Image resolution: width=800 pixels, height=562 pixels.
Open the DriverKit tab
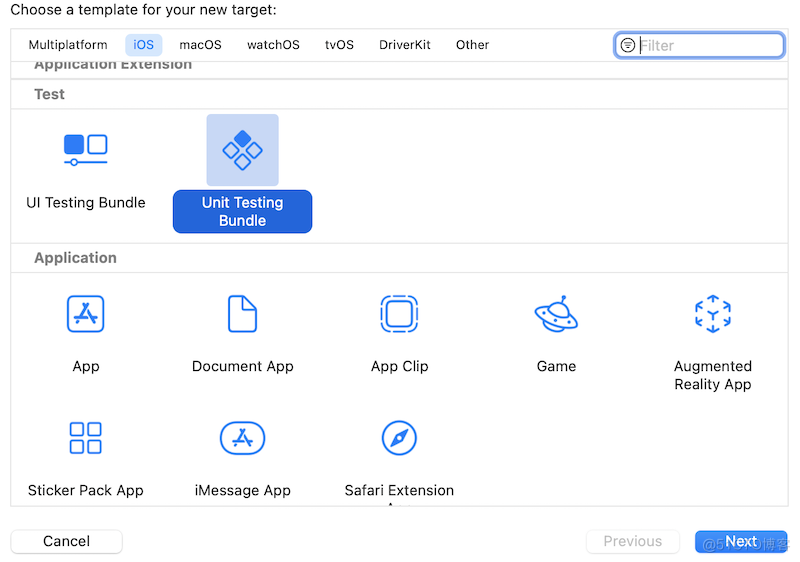coord(405,45)
